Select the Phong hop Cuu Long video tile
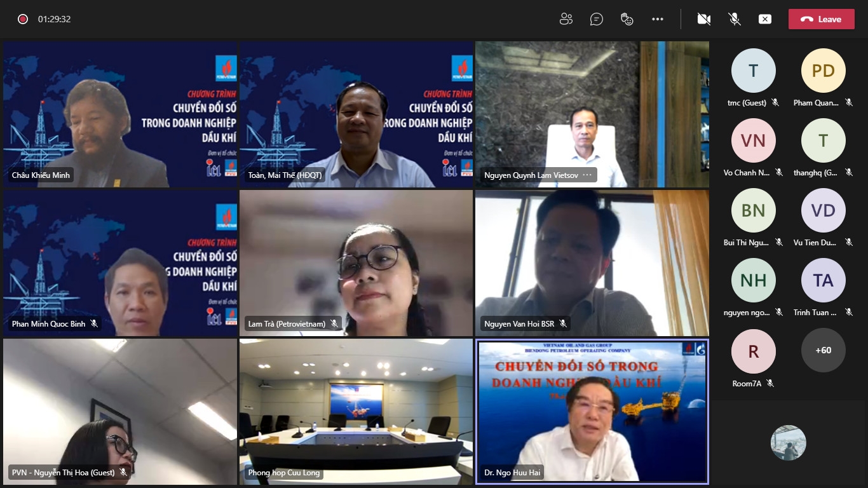This screenshot has width=868, height=488. (356, 412)
